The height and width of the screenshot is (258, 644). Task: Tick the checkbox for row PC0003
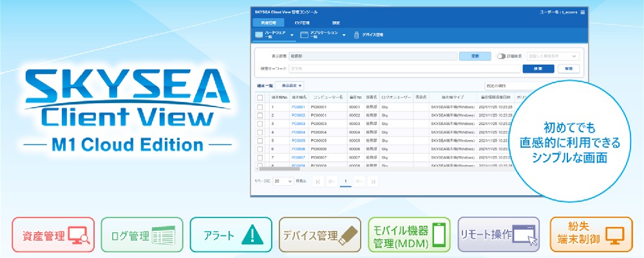pos(260,123)
